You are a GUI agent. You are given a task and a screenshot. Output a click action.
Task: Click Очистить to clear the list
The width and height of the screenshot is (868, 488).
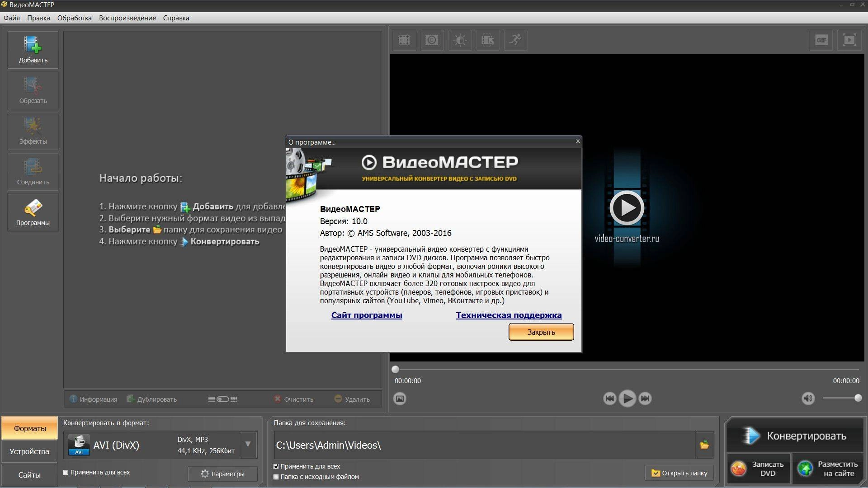click(294, 399)
